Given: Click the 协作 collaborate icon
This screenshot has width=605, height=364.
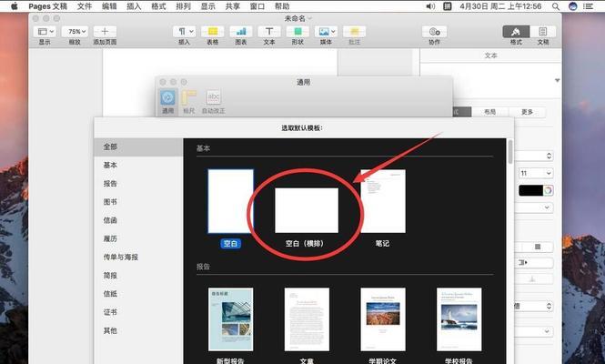Looking at the screenshot, I should click(435, 32).
